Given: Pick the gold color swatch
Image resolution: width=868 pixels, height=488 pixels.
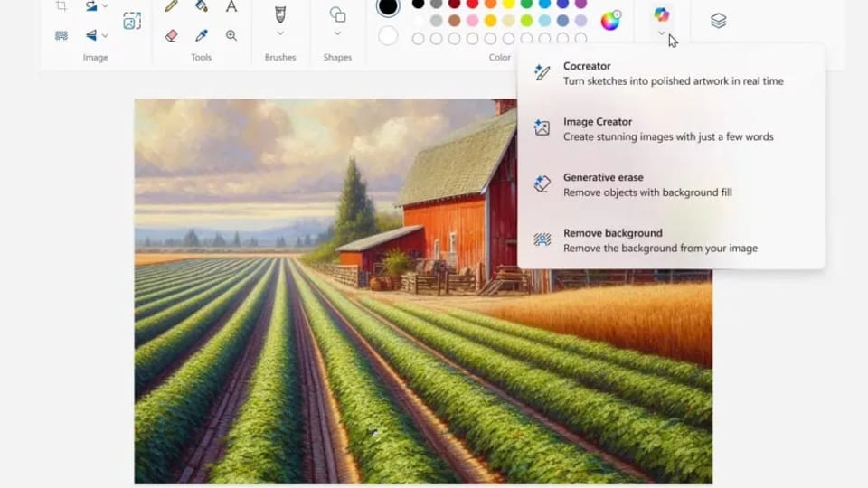Looking at the screenshot, I should (x=490, y=21).
